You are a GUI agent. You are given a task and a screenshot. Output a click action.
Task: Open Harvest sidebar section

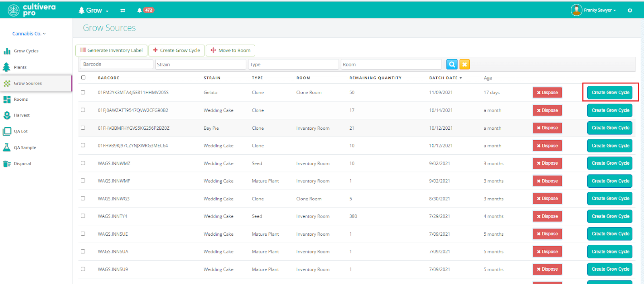tap(22, 115)
